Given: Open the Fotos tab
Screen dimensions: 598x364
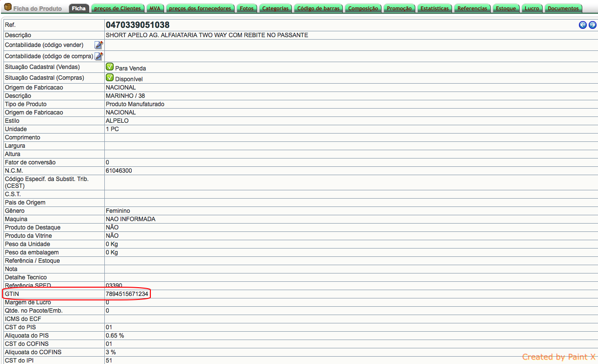Looking at the screenshot, I should (x=247, y=8).
